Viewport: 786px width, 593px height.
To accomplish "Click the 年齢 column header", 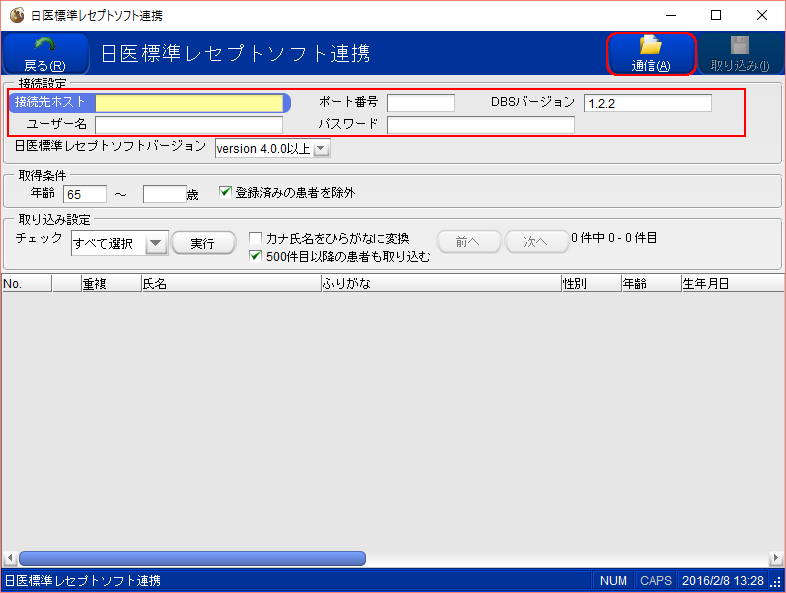I will (651, 284).
